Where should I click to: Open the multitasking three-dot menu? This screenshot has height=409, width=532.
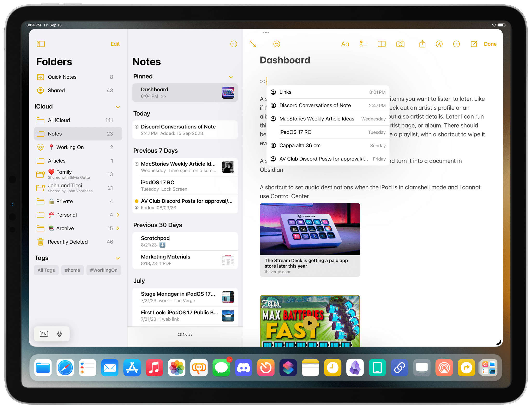pos(266,32)
